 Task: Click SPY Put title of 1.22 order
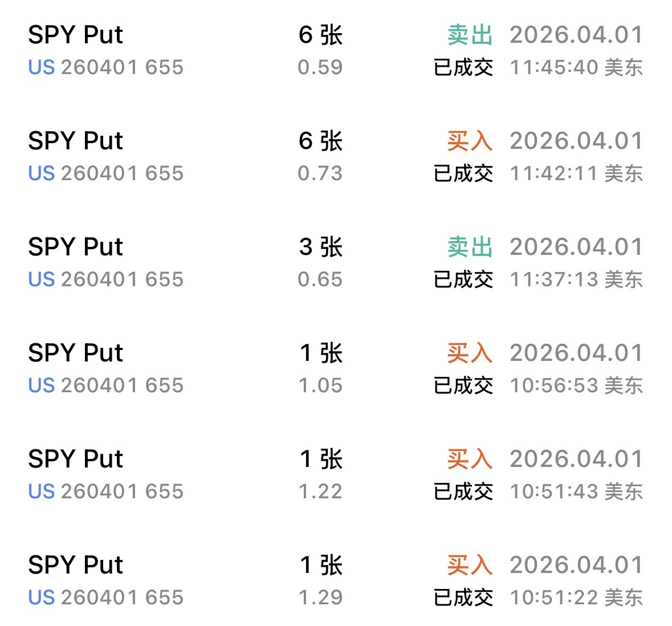(x=75, y=460)
